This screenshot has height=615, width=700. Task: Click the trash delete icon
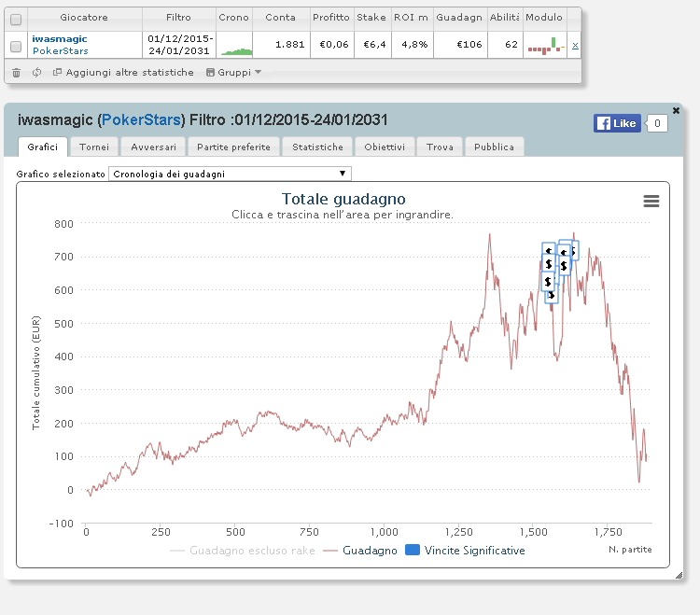point(16,72)
